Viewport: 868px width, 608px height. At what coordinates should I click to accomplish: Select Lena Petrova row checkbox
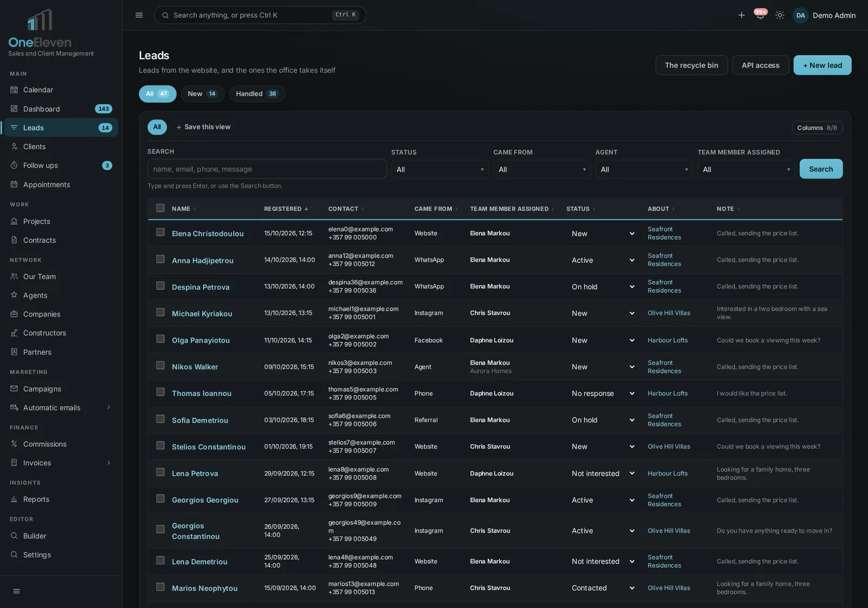160,472
